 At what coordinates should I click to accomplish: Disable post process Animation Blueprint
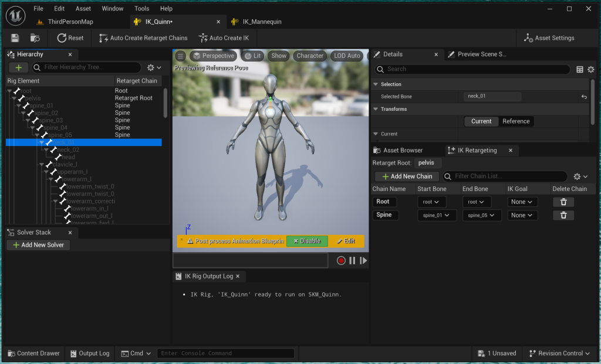[307, 241]
